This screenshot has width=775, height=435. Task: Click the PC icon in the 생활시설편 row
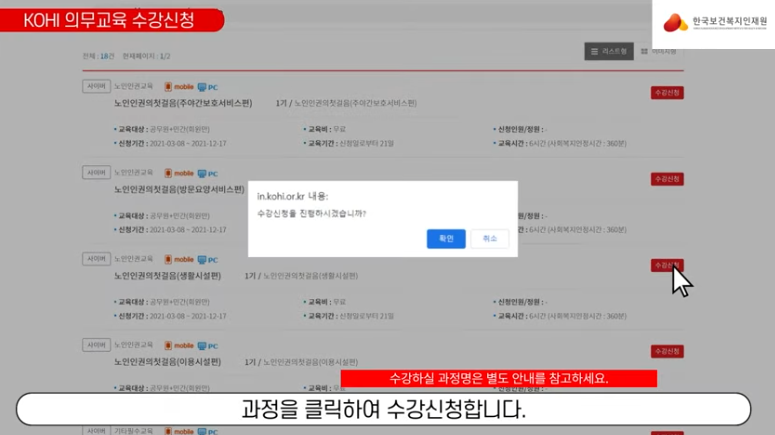click(x=208, y=260)
